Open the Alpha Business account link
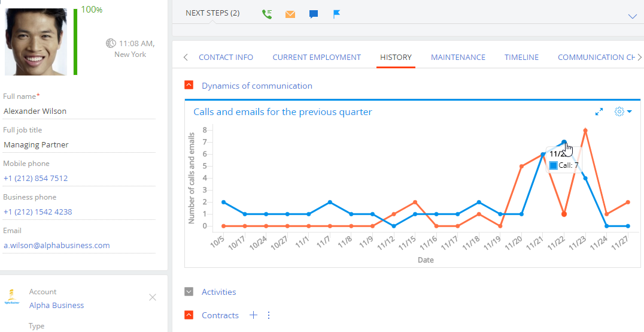The height and width of the screenshot is (332, 644). (x=56, y=305)
